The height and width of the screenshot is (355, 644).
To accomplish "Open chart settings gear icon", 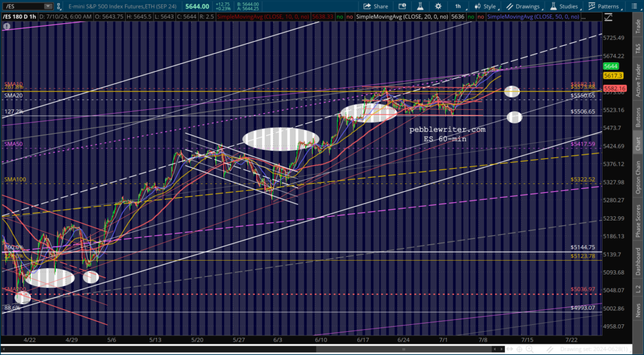I will click(438, 6).
